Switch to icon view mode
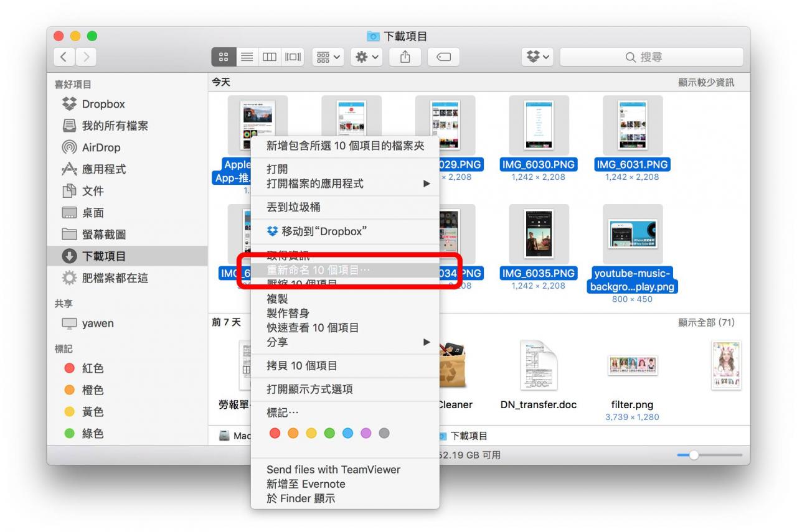 pos(223,57)
